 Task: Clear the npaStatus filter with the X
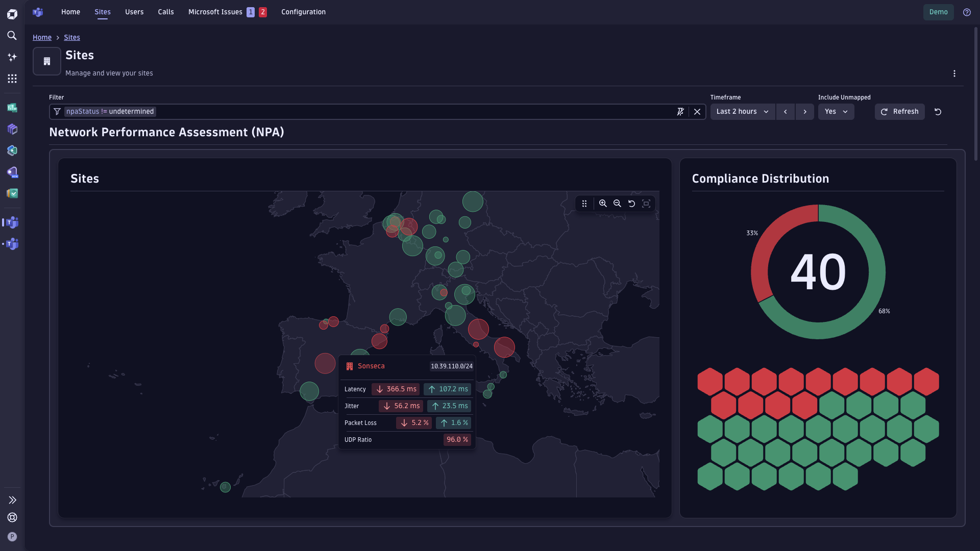click(697, 111)
